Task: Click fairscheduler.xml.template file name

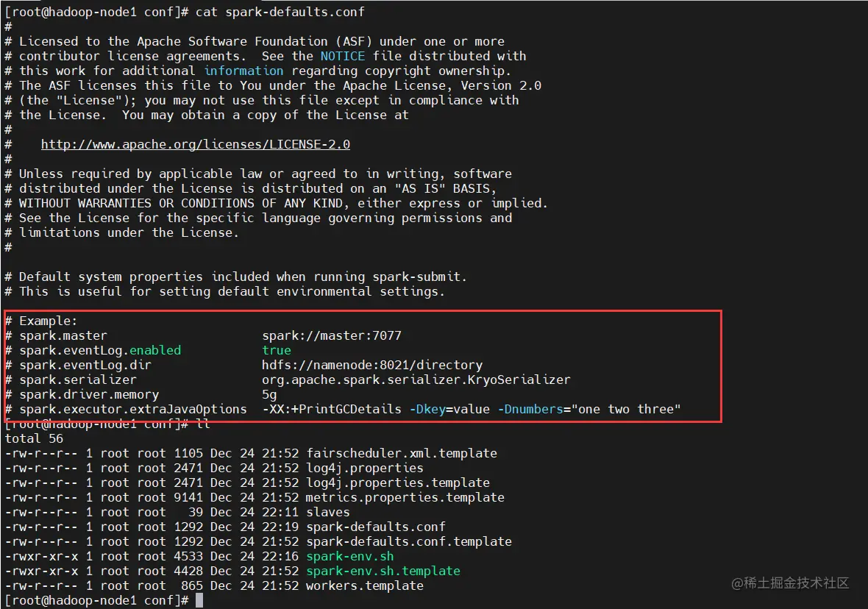Action: point(402,453)
